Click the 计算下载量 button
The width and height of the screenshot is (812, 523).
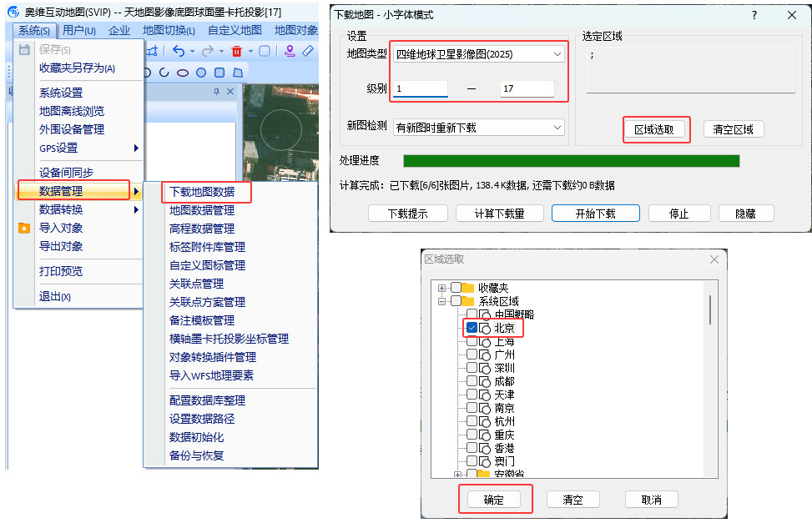pyautogui.click(x=500, y=214)
